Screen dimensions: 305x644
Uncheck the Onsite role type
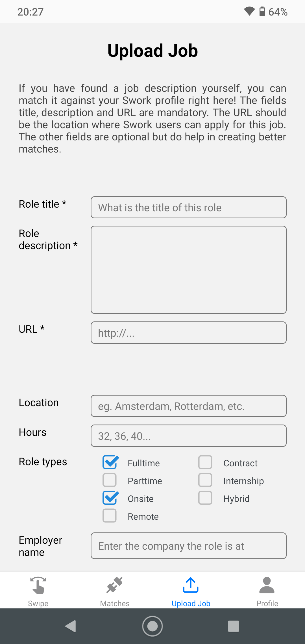[x=110, y=498]
